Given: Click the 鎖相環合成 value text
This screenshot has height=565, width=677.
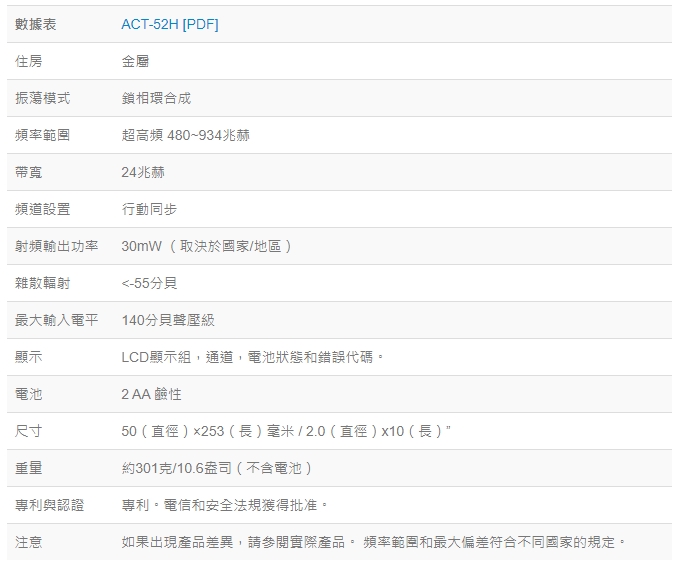Looking at the screenshot, I should (156, 98).
